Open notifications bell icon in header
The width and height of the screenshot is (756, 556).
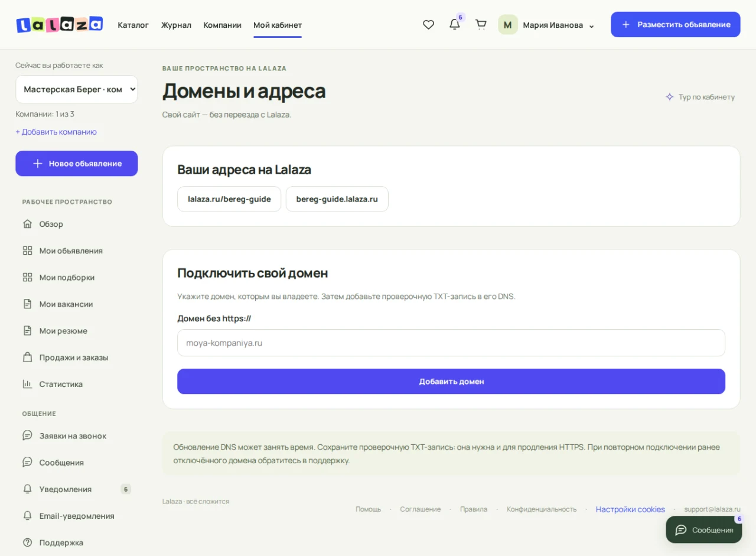(455, 25)
